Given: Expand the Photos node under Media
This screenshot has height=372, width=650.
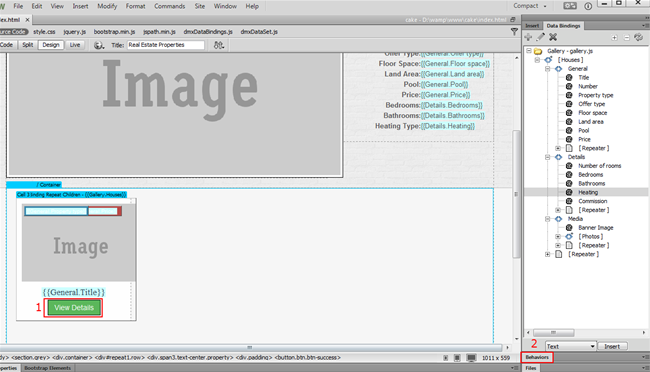Looking at the screenshot, I should 558,236.
